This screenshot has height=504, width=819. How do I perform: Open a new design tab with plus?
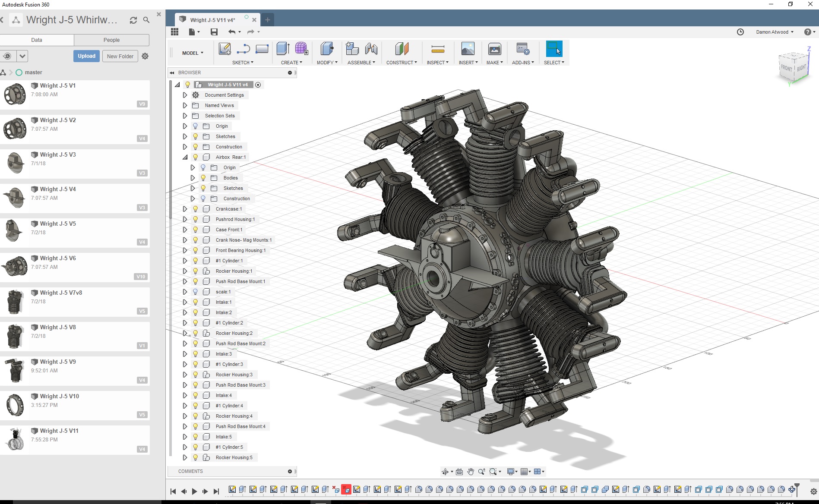pos(268,20)
